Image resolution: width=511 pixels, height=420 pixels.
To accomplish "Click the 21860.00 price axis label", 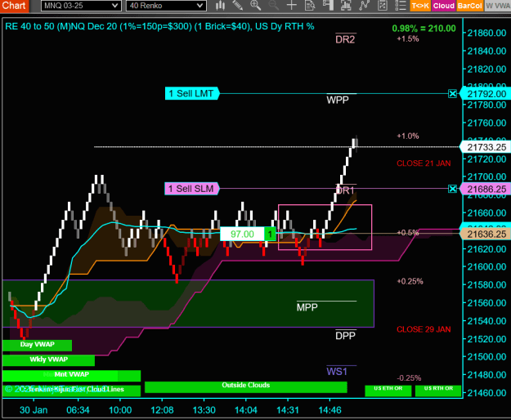I will 486,33.
